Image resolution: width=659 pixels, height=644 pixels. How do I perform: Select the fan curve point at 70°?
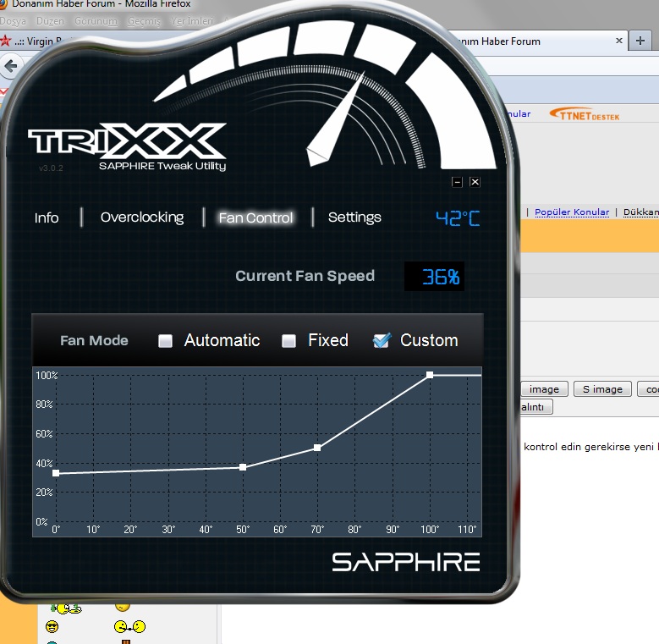pos(317,448)
